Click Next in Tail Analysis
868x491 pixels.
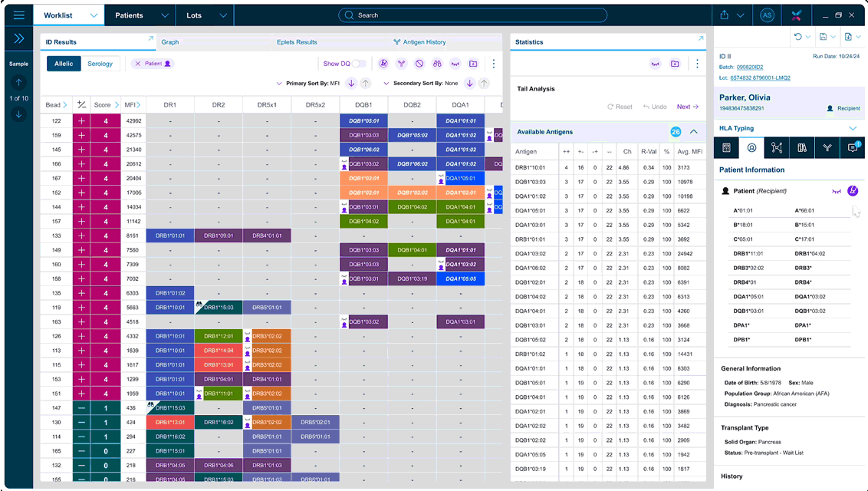(x=688, y=107)
